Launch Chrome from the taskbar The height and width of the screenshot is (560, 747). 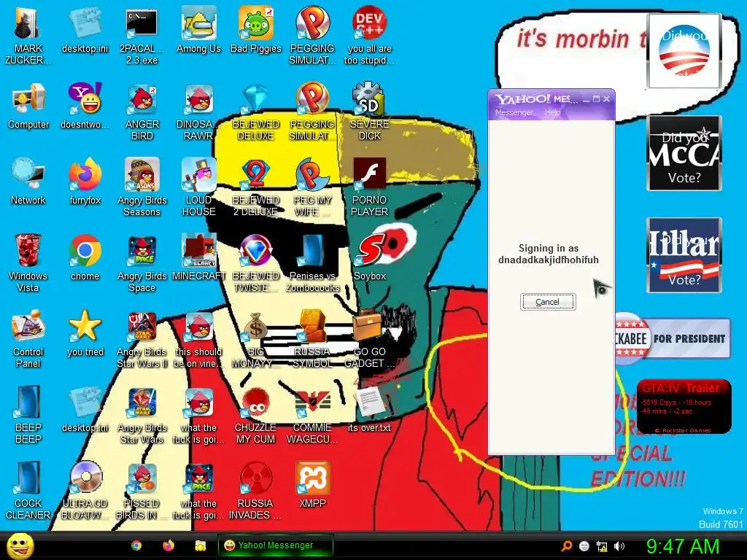(x=136, y=545)
